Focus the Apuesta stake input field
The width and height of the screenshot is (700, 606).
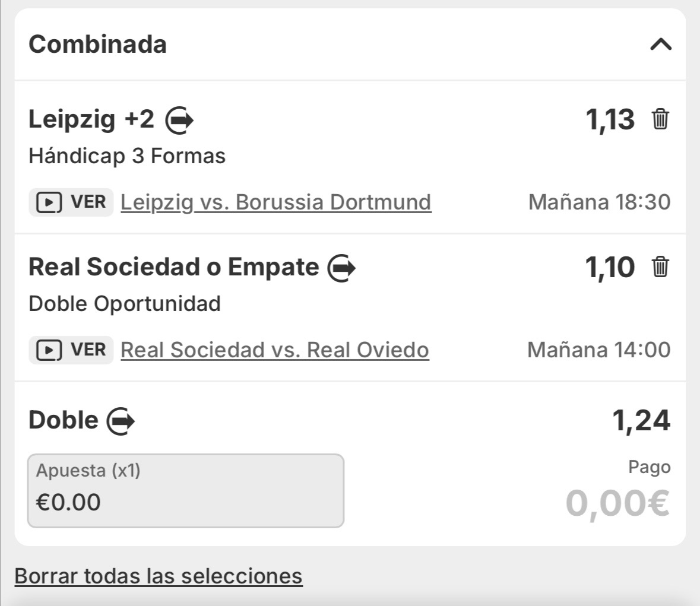pyautogui.click(x=185, y=491)
